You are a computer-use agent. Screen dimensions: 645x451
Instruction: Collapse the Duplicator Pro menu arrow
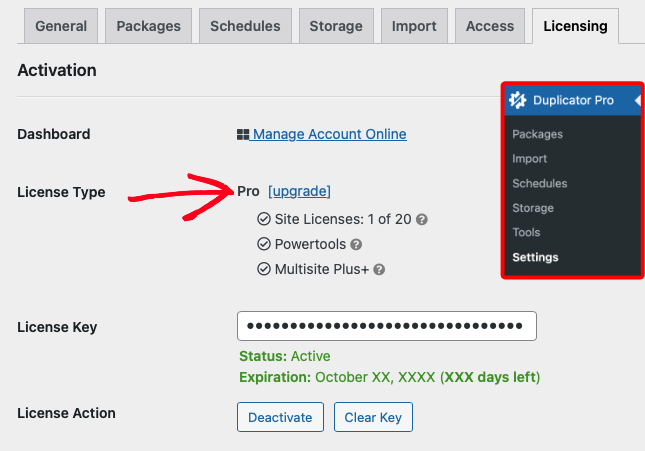[637, 100]
